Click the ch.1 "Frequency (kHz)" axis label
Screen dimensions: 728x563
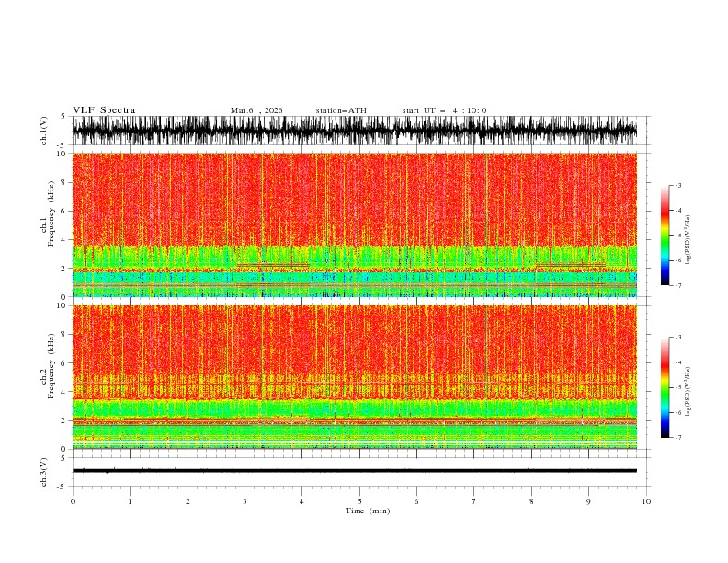[x=51, y=213]
